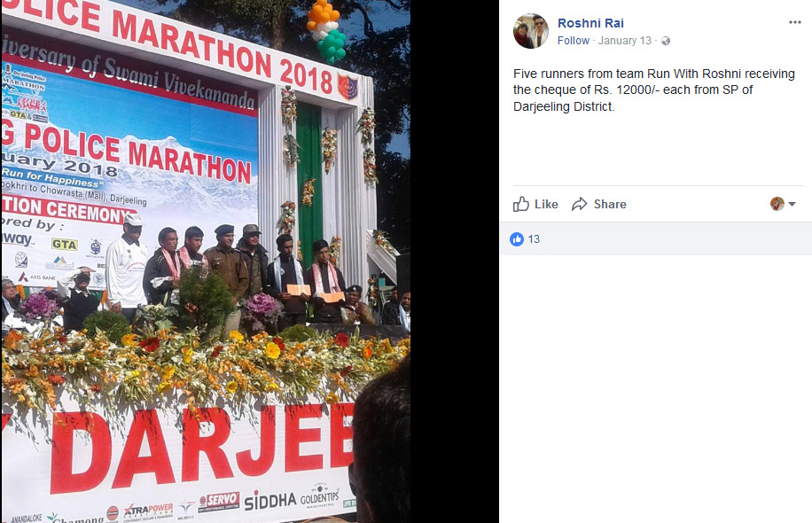Viewport: 812px width, 523px height.
Task: Click the post caption text
Action: click(653, 90)
